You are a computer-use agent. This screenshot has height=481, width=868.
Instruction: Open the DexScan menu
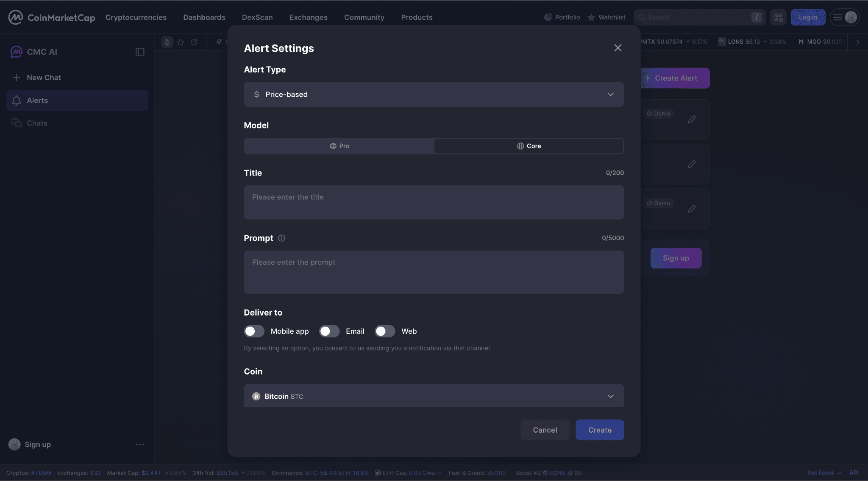pyautogui.click(x=257, y=17)
